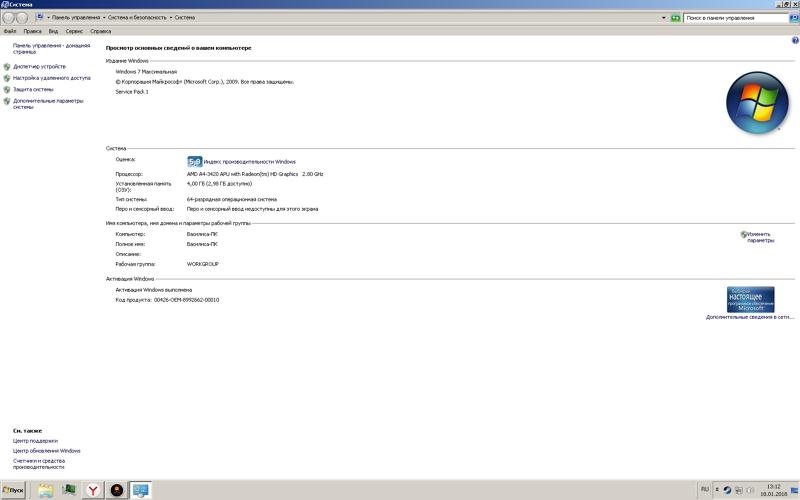800x500 pixels.
Task: Open Защита системы link
Action: click(33, 90)
